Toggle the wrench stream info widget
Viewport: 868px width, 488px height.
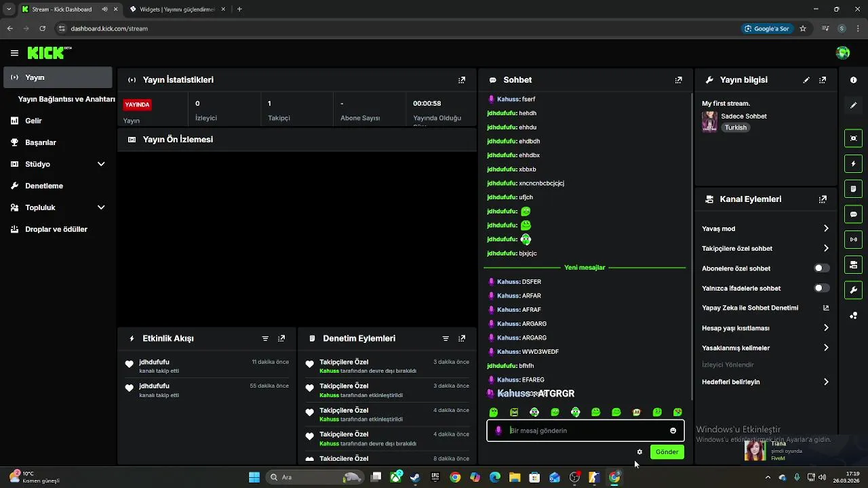click(x=853, y=290)
